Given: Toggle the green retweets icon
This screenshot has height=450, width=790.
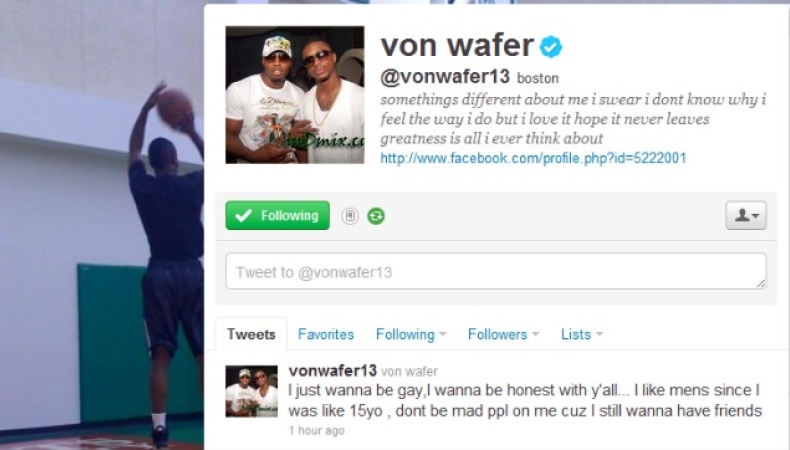Looking at the screenshot, I should [x=376, y=216].
